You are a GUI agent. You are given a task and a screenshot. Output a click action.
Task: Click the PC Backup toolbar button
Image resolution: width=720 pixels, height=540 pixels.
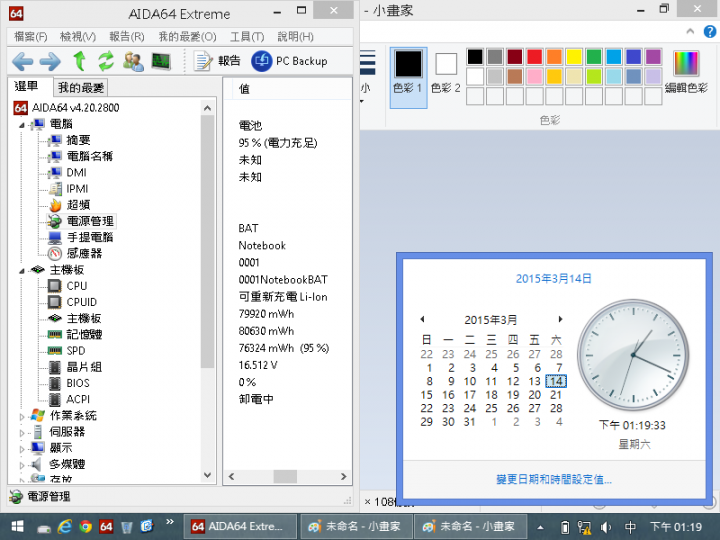289,61
